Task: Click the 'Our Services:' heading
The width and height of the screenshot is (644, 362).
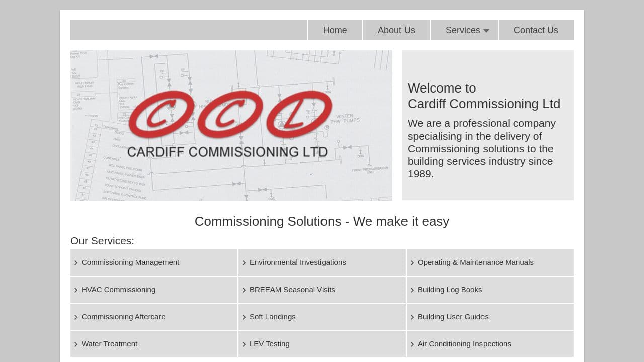Action: pos(102,241)
